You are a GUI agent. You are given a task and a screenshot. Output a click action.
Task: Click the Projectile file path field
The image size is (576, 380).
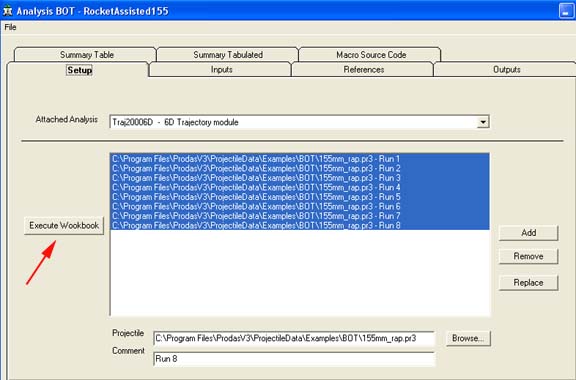(x=294, y=338)
